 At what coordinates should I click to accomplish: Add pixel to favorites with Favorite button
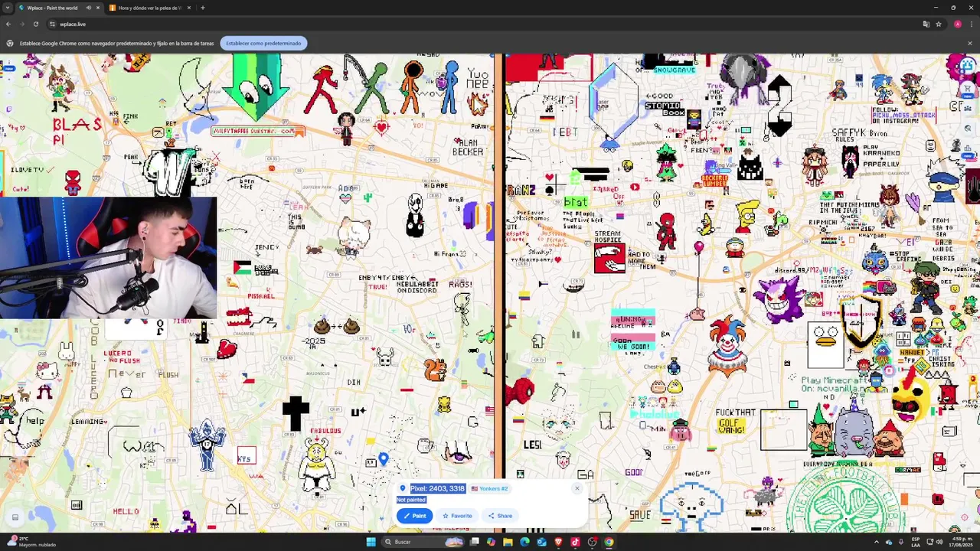(457, 516)
